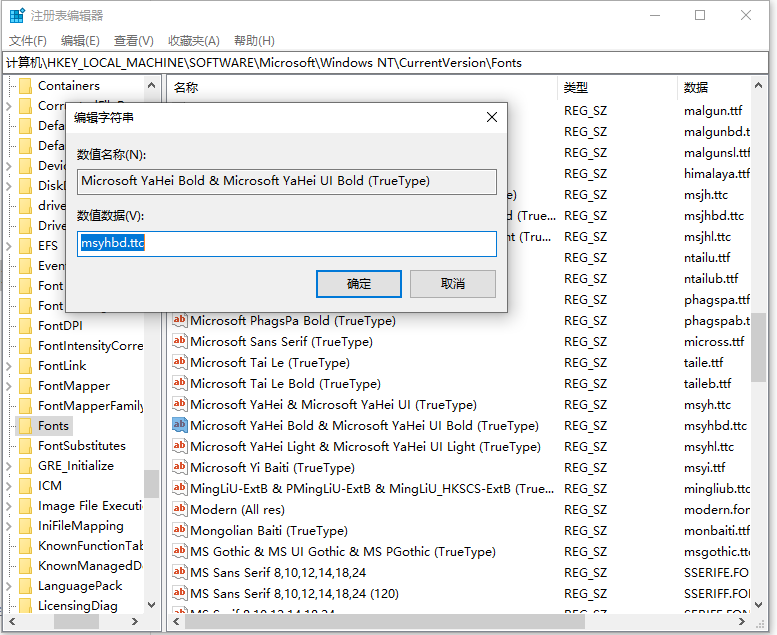The image size is (777, 635).
Task: Select the FontMapperFamilyFallback folder icon
Action: (x=25, y=406)
